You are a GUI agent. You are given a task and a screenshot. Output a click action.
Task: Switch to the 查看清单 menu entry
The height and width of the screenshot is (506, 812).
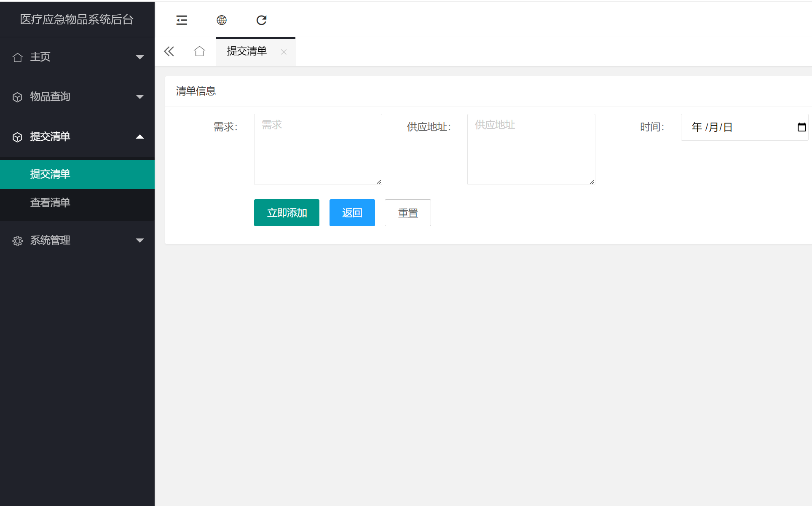tap(50, 203)
